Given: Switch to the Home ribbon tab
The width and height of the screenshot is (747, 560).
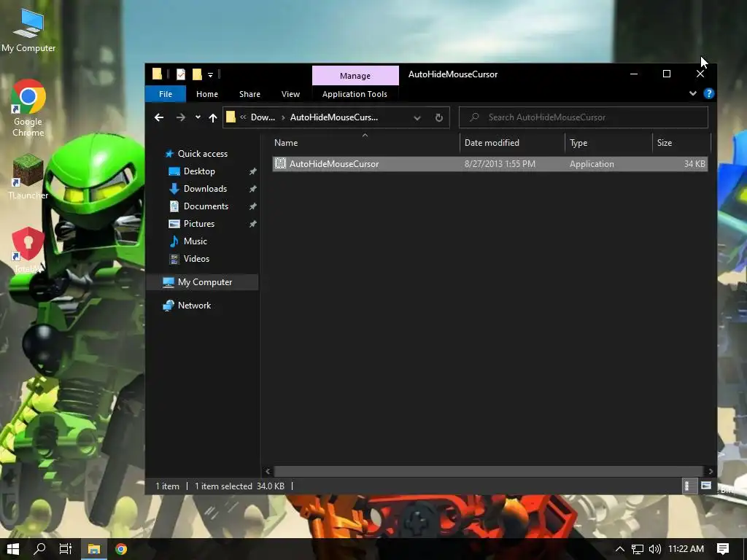Looking at the screenshot, I should [x=206, y=94].
